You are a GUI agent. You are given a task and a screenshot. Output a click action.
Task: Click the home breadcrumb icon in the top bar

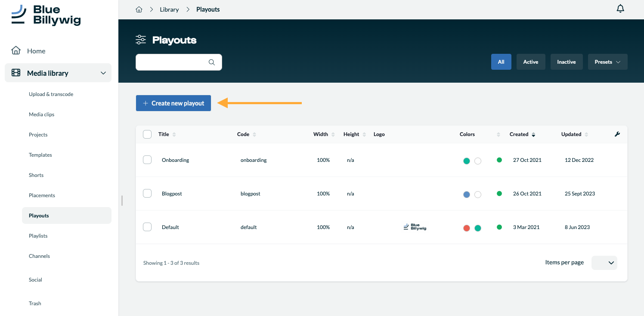click(139, 9)
